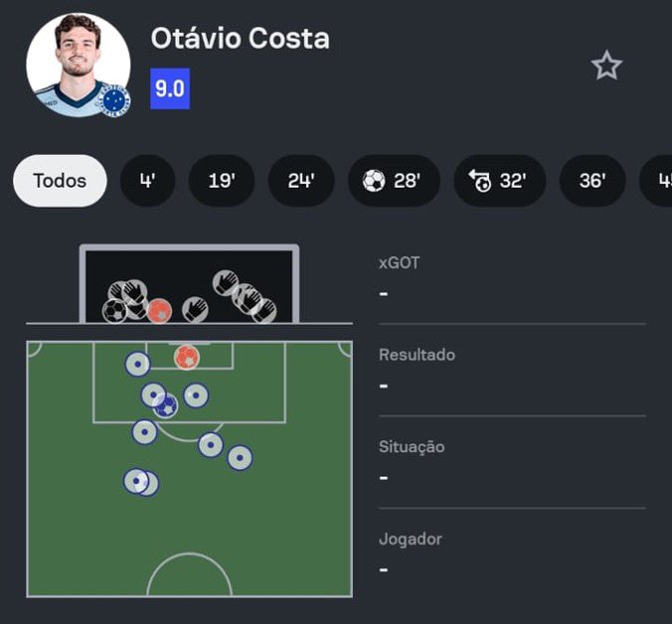The image size is (672, 624).
Task: Select the 19' shot chip
Action: click(222, 181)
